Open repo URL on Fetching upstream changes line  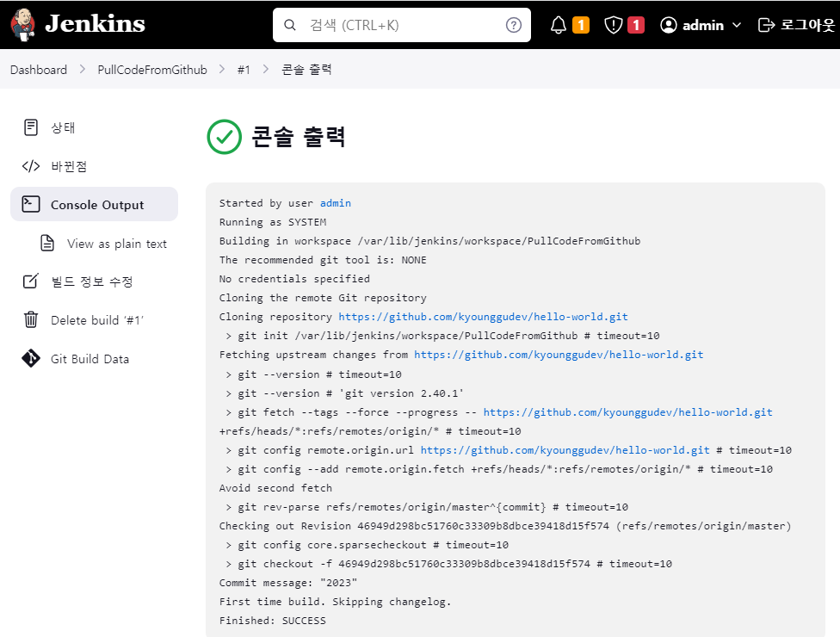click(559, 355)
